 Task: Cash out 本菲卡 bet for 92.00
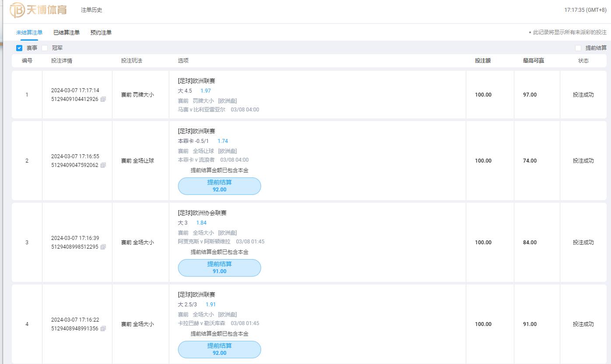coord(219,186)
